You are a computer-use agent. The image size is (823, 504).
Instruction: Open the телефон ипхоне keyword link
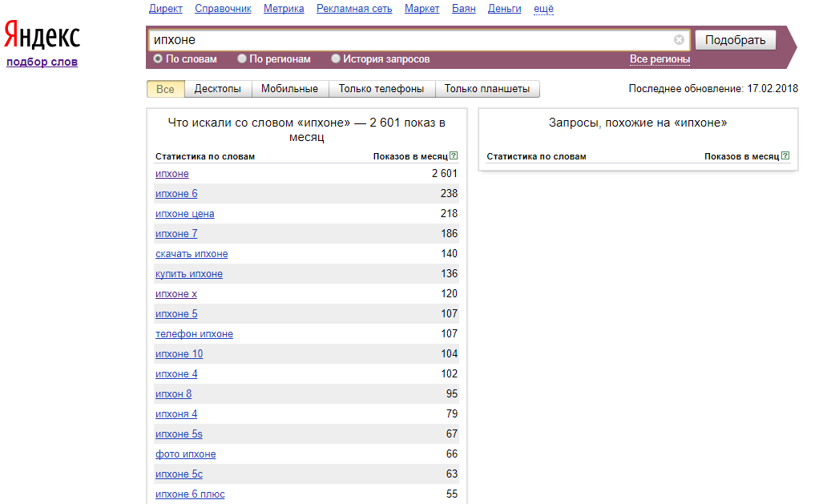click(194, 334)
